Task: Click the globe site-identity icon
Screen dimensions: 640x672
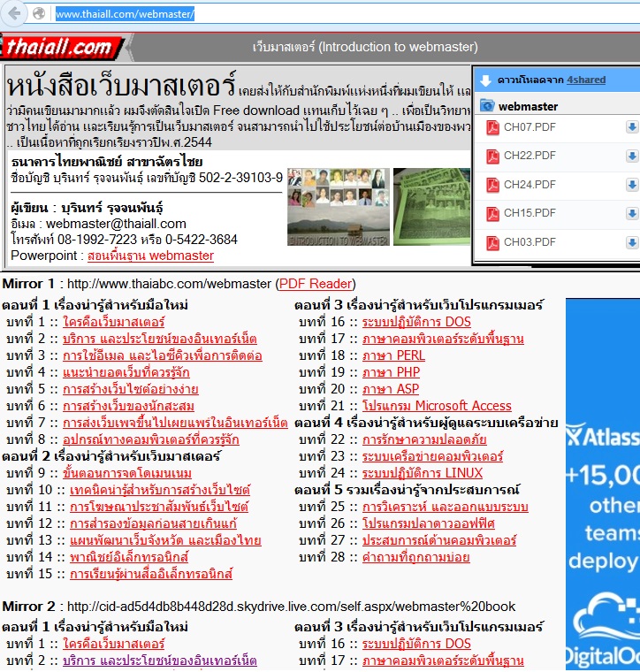Action: pyautogui.click(x=39, y=13)
